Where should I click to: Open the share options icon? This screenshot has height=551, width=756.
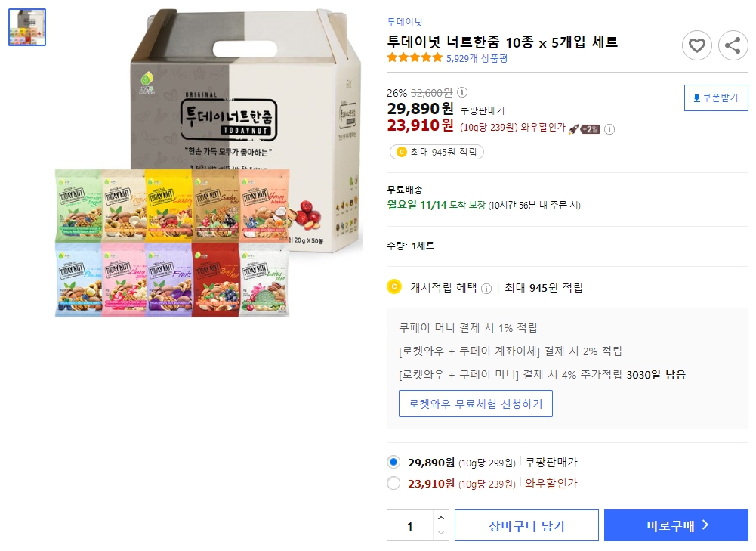(x=733, y=45)
